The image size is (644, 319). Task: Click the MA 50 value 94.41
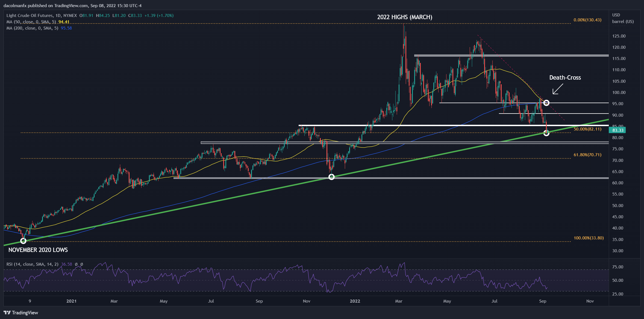pos(64,22)
